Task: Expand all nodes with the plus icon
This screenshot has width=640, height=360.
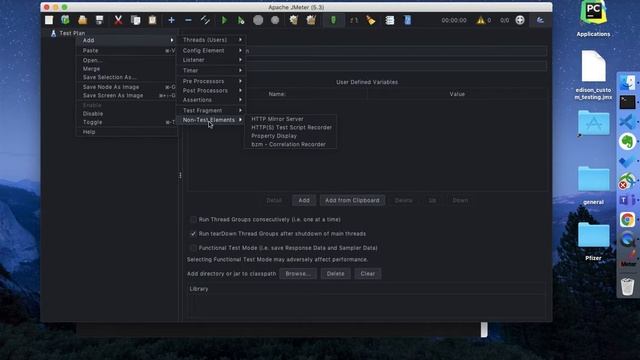Action: tap(171, 20)
